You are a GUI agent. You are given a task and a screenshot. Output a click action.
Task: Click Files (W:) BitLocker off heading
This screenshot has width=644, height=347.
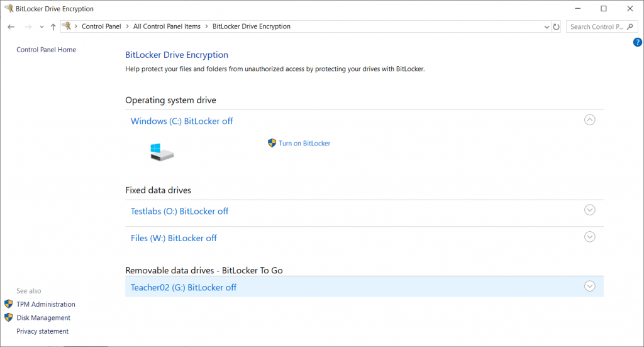click(x=174, y=239)
